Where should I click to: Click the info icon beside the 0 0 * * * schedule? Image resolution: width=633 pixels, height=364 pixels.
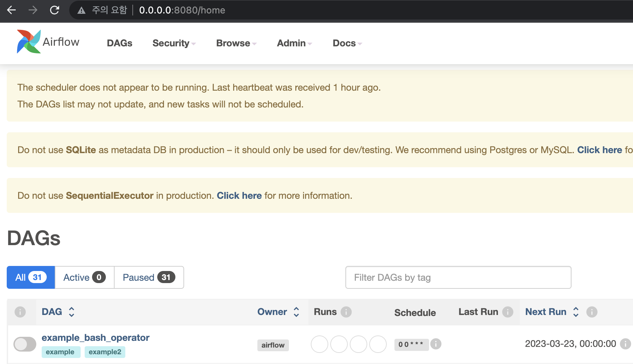(x=436, y=344)
